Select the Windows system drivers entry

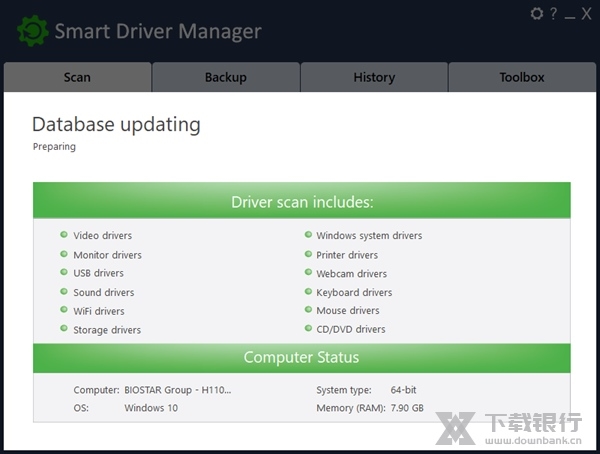click(369, 236)
